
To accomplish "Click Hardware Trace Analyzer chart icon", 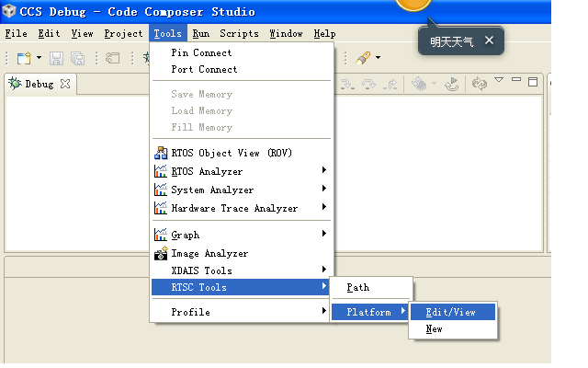I will (x=161, y=208).
